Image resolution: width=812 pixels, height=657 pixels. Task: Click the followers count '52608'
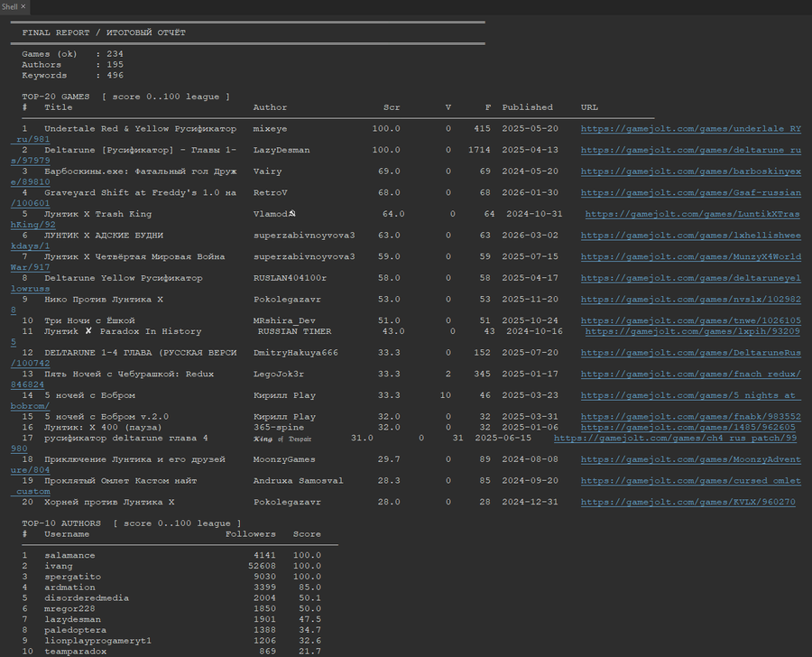pos(262,566)
